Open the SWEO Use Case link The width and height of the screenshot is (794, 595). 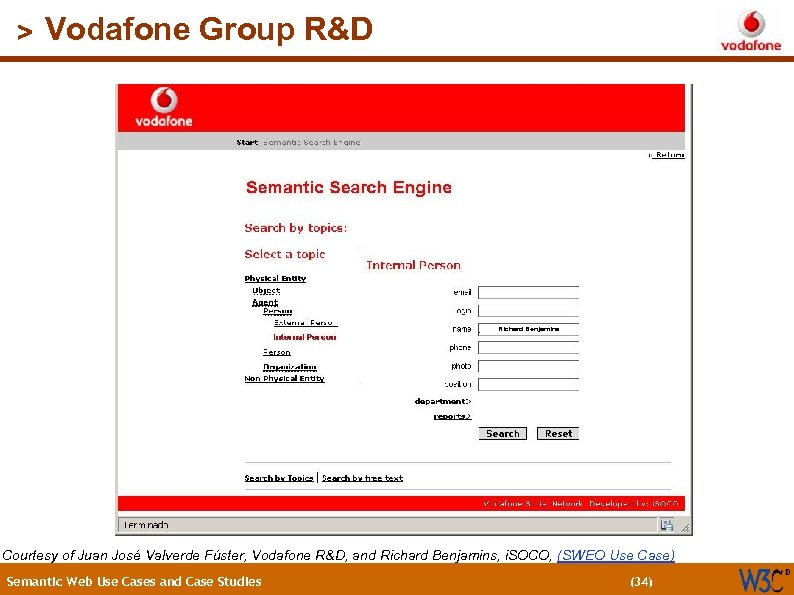(x=616, y=556)
